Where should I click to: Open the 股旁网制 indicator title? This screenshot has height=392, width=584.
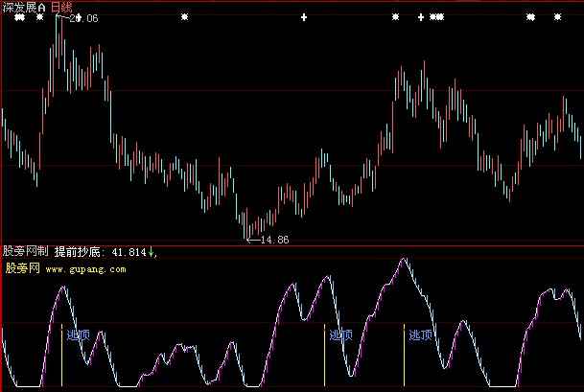coord(26,252)
